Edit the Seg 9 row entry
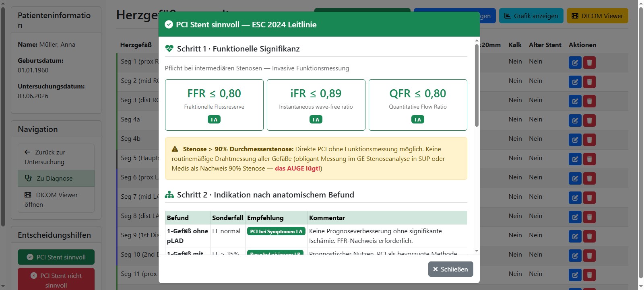The height and width of the screenshot is (290, 644). [575, 237]
